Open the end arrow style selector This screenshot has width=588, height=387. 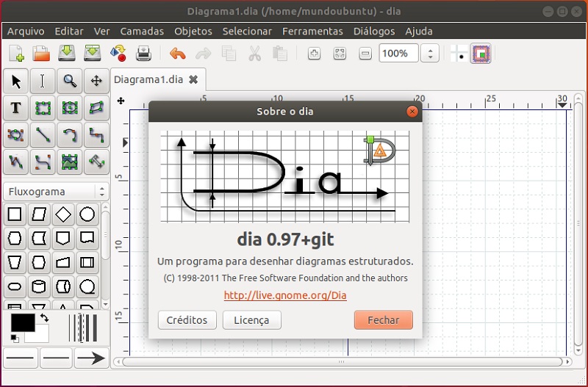pyautogui.click(x=91, y=358)
